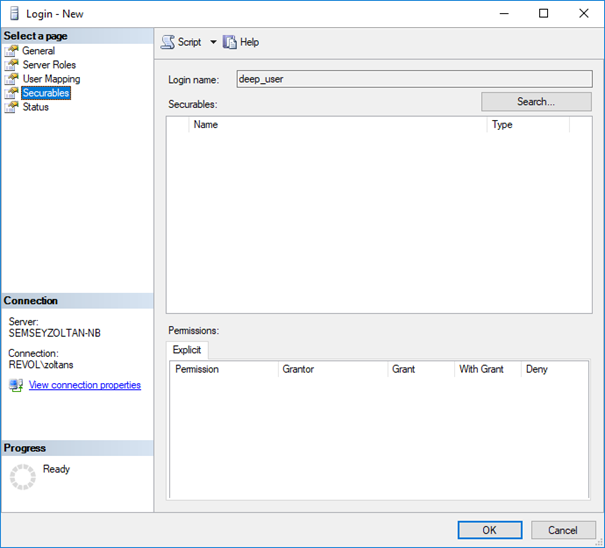The height and width of the screenshot is (548, 605).
Task: Sort by the Name column header
Action: point(338,125)
